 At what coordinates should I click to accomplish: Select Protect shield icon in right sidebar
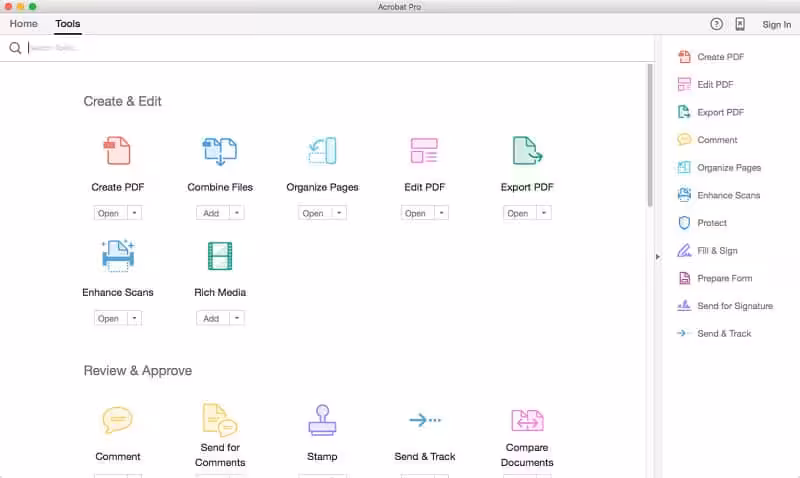click(x=684, y=222)
